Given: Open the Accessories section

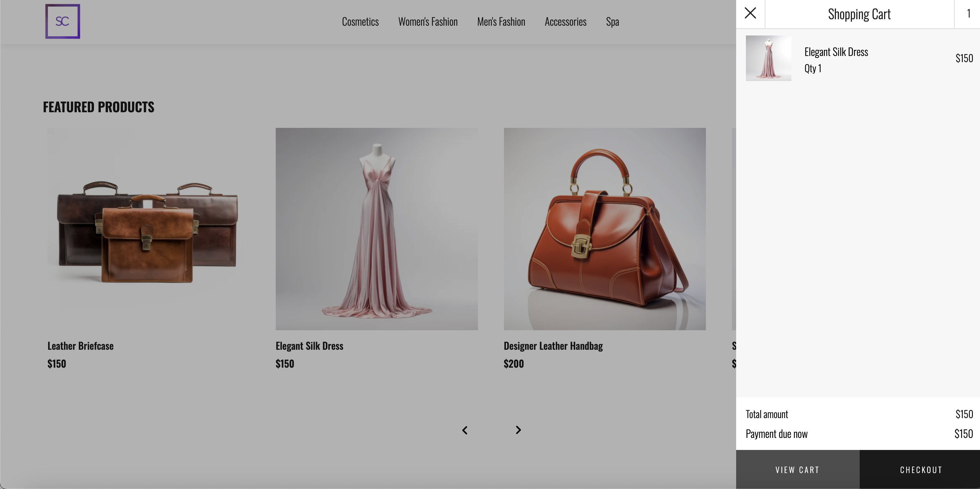Looking at the screenshot, I should pos(565,21).
